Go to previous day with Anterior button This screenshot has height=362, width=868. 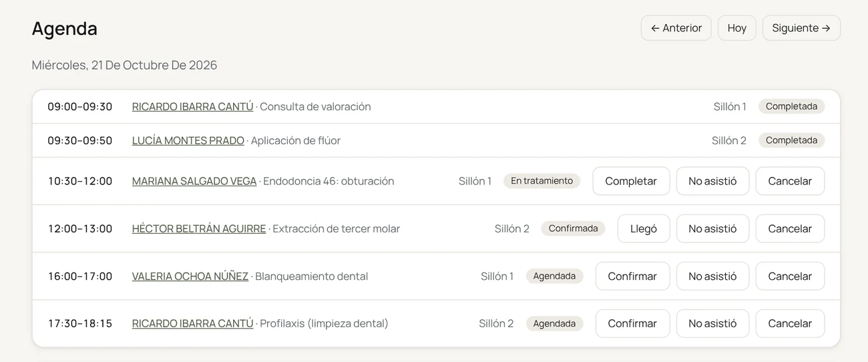tap(676, 28)
